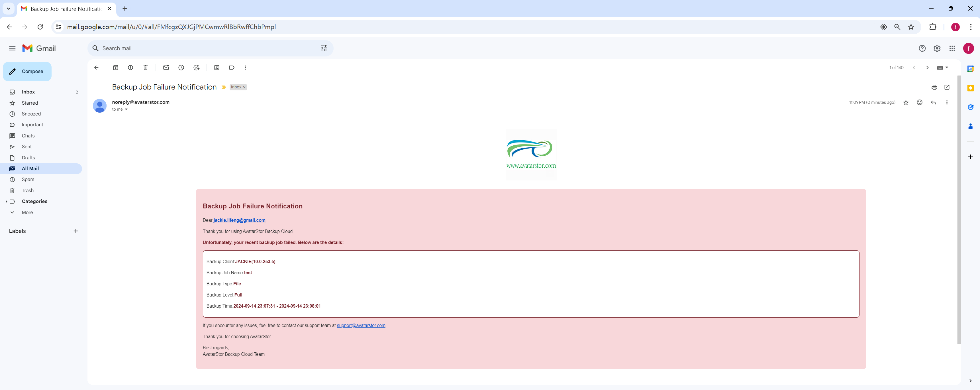Open the support@avatarstor.com link
Screen dimensions: 980x390
pos(361,325)
